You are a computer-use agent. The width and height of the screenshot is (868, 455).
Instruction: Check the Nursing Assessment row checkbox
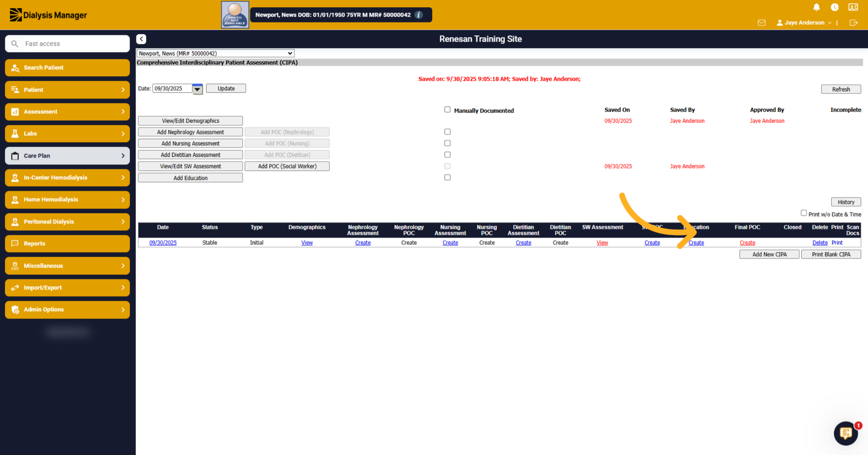(x=447, y=143)
